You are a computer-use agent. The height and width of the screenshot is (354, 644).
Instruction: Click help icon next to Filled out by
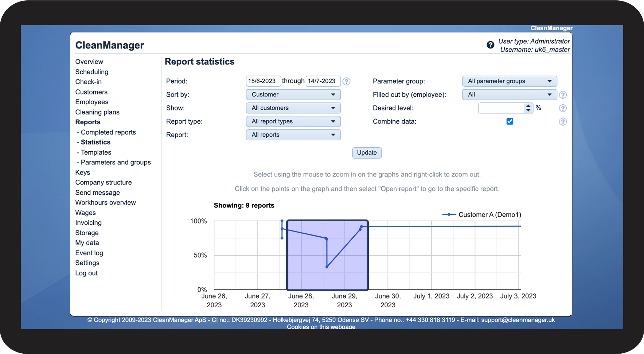pos(563,95)
